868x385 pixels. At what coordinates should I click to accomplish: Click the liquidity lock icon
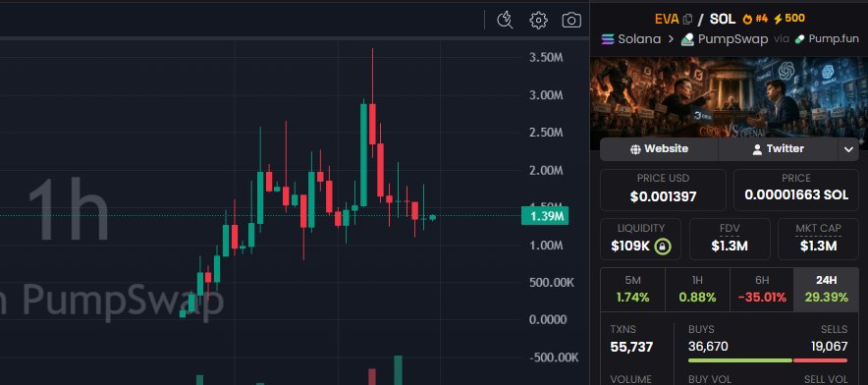(x=663, y=247)
